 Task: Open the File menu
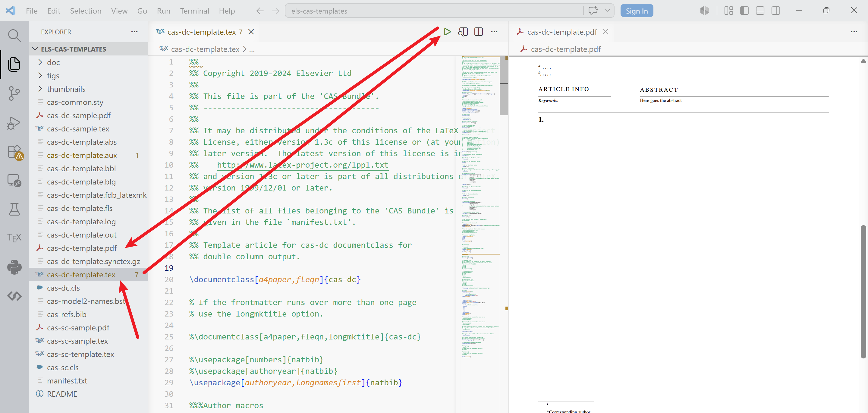point(32,11)
